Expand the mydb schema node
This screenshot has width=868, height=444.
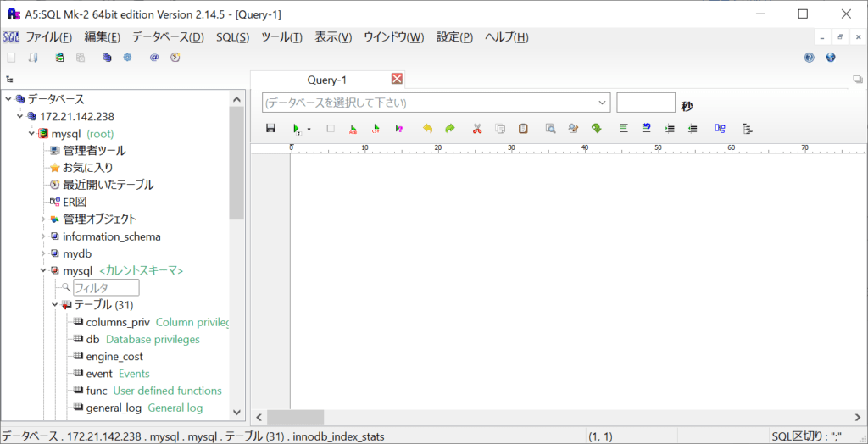(x=43, y=253)
